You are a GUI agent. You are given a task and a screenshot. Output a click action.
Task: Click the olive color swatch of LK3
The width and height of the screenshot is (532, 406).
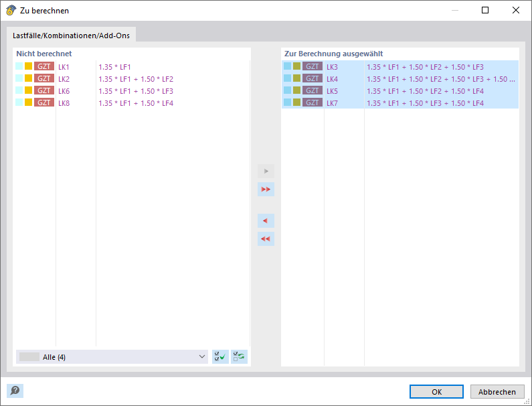click(297, 66)
